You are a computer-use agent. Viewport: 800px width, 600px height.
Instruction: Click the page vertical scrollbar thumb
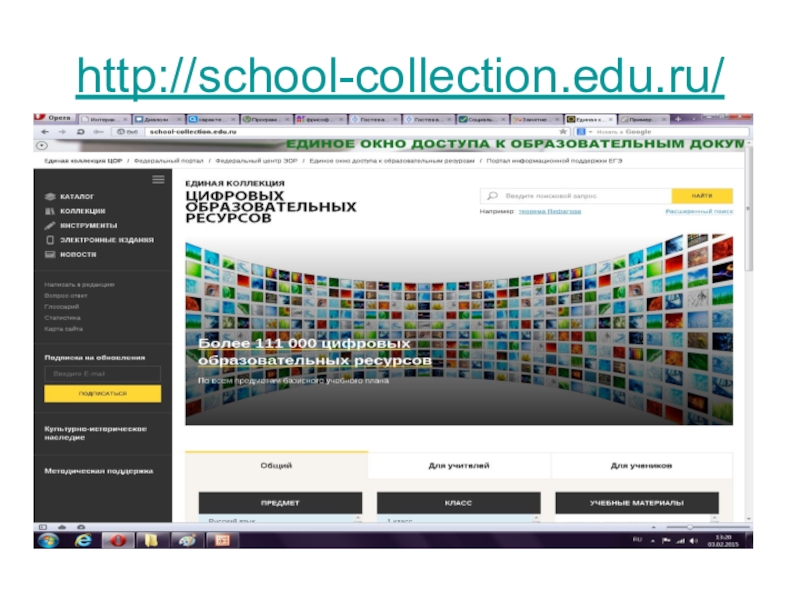748,209
